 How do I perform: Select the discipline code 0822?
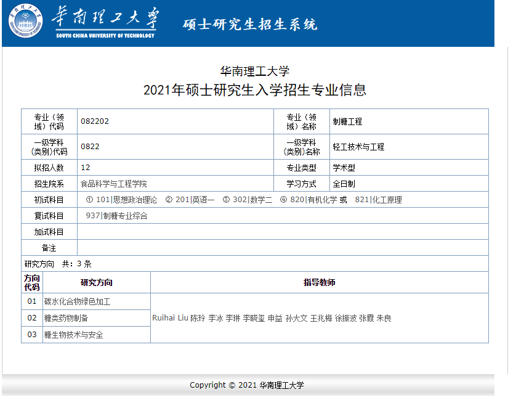90,147
